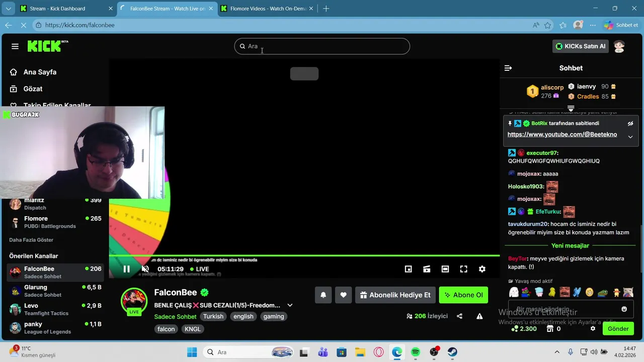Insert the grinning face quick emote

pos(590,292)
